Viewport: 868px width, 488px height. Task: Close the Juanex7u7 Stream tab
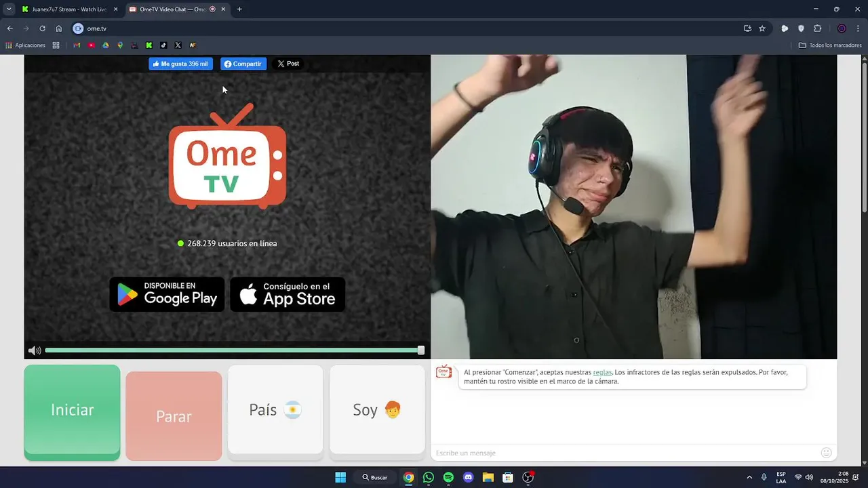tap(115, 9)
